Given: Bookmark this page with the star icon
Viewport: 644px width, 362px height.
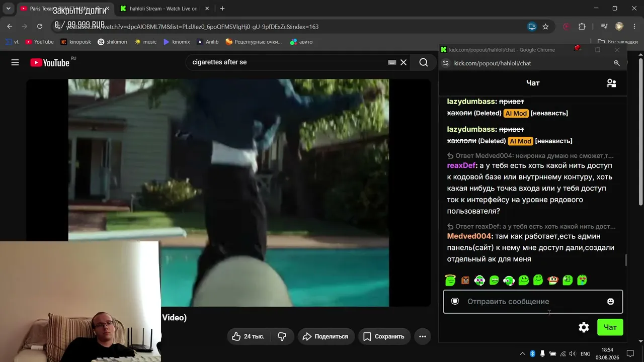Looking at the screenshot, I should pyautogui.click(x=545, y=26).
